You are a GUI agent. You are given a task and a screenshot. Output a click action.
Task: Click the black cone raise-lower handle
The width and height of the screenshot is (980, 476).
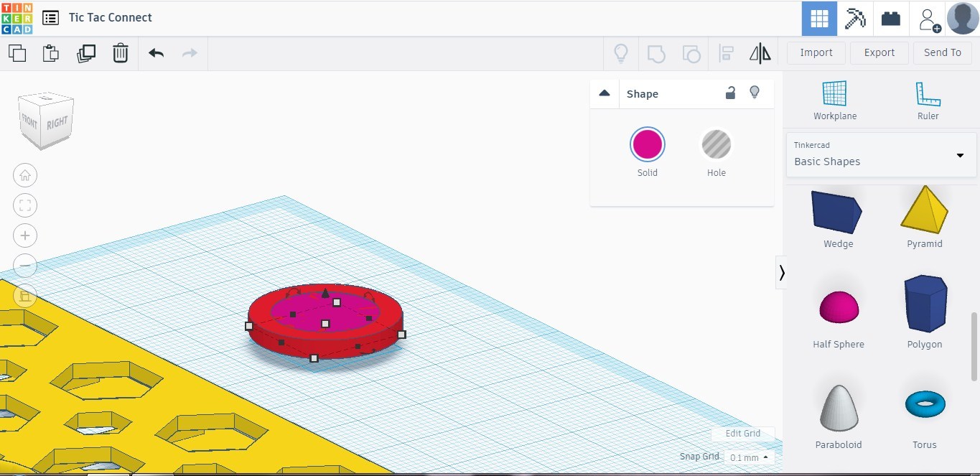[x=325, y=293]
